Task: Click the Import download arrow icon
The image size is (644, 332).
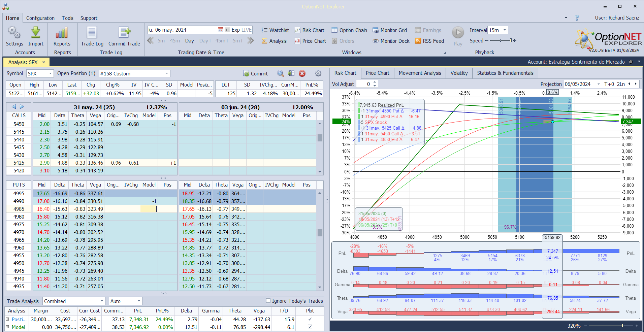Action: pyautogui.click(x=36, y=33)
